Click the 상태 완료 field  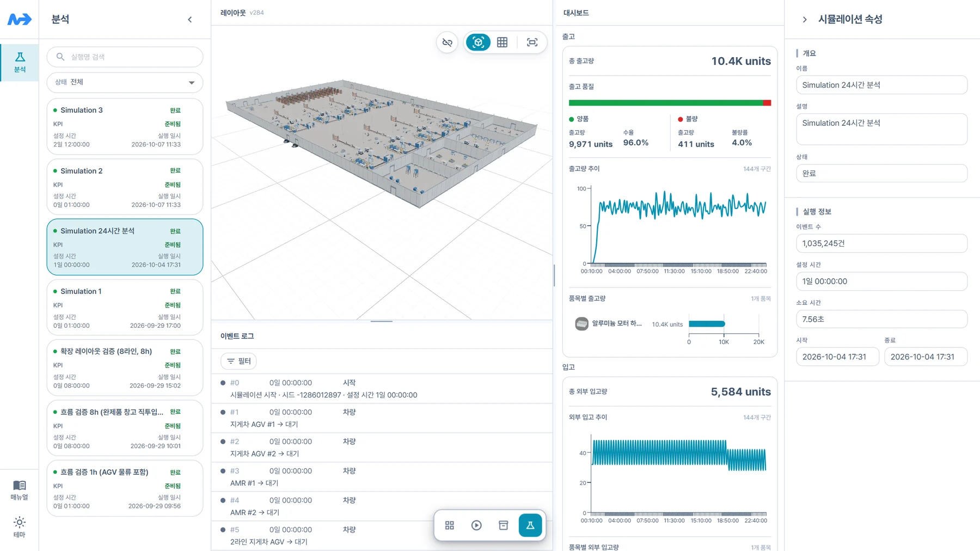coord(881,173)
